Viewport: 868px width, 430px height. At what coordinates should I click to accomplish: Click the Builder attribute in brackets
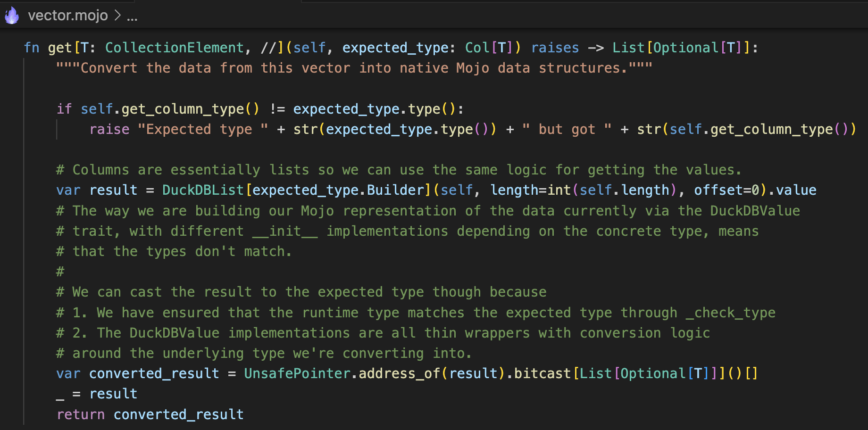(395, 190)
